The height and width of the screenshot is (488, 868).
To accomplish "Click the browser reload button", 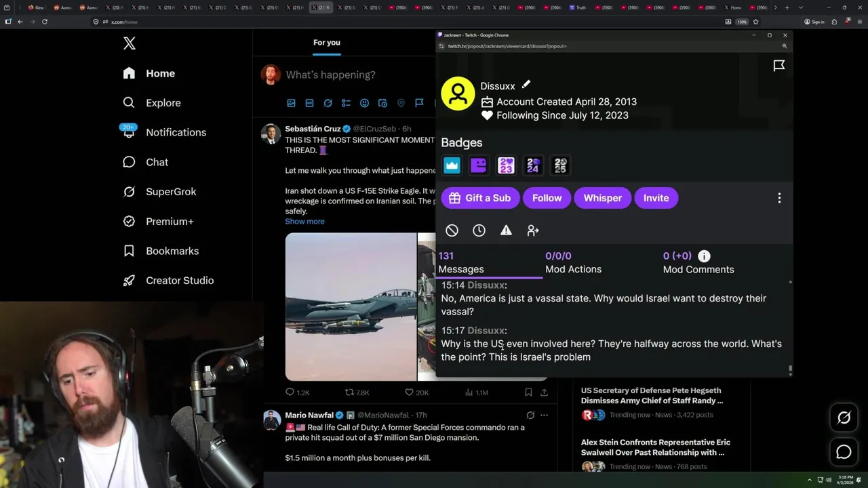I will coord(45,22).
